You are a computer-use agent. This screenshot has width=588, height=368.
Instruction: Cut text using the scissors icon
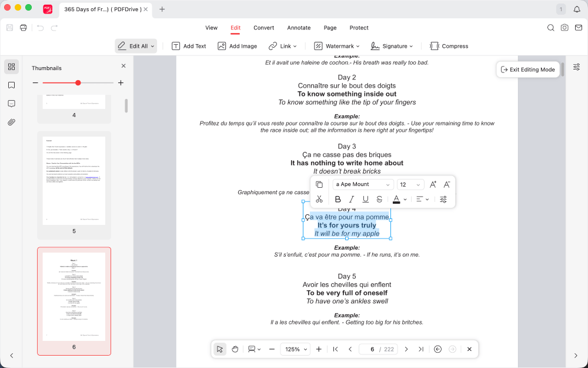319,199
